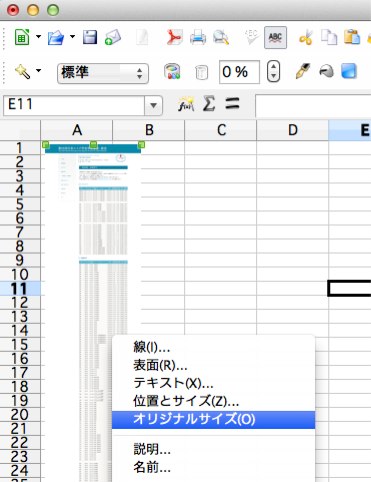This screenshot has height=482, width=371.
Task: Choose 説明... from context menu
Action: (152, 449)
